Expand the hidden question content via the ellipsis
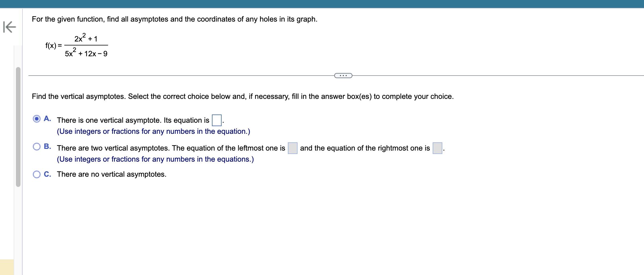 (343, 75)
